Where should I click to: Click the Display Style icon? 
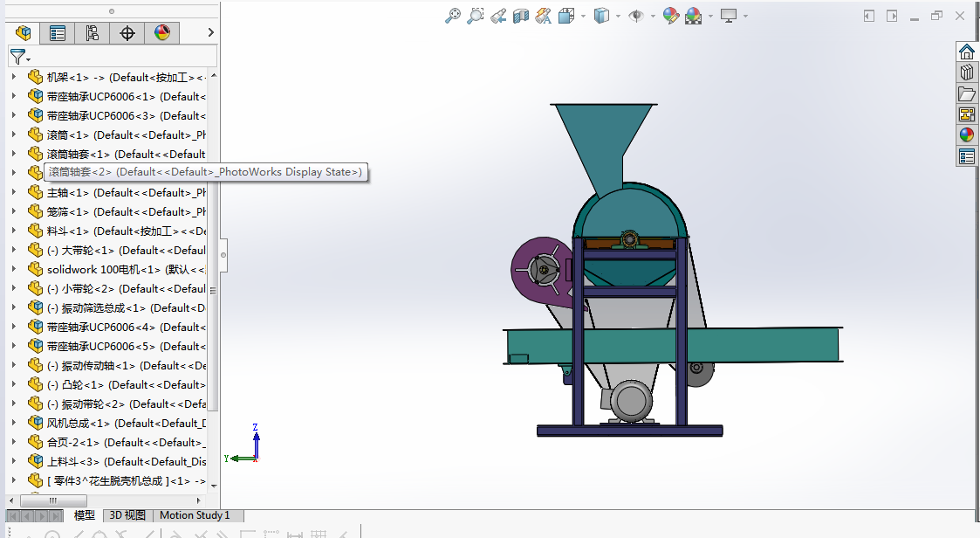tap(601, 16)
